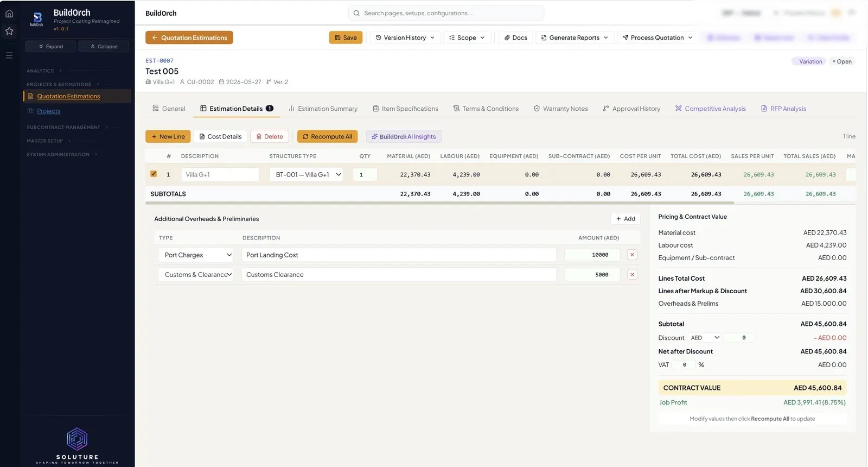Switch to the General tab
Image resolution: width=868 pixels, height=467 pixels.
click(169, 109)
